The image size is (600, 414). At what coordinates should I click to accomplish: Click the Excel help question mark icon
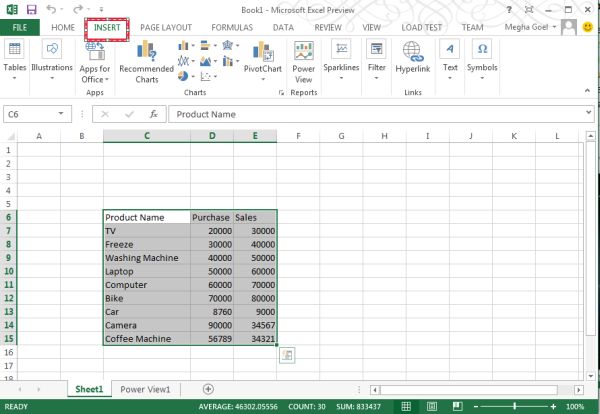click(509, 10)
